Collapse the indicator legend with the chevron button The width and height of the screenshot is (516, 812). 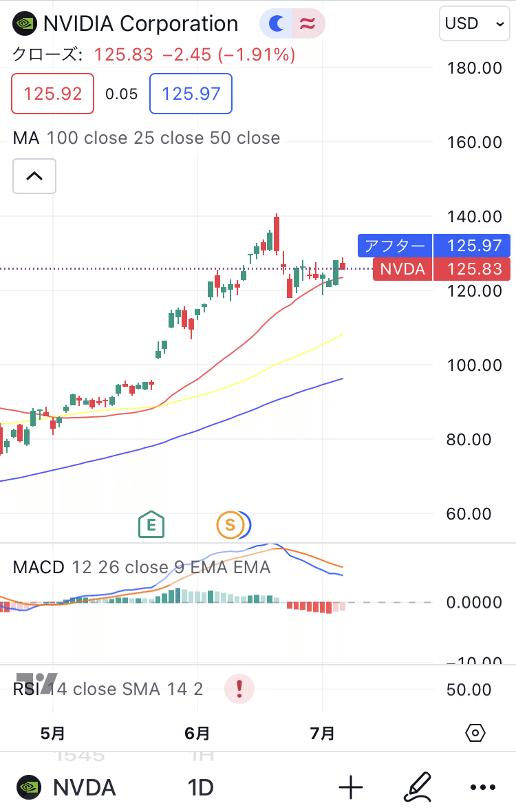click(34, 176)
